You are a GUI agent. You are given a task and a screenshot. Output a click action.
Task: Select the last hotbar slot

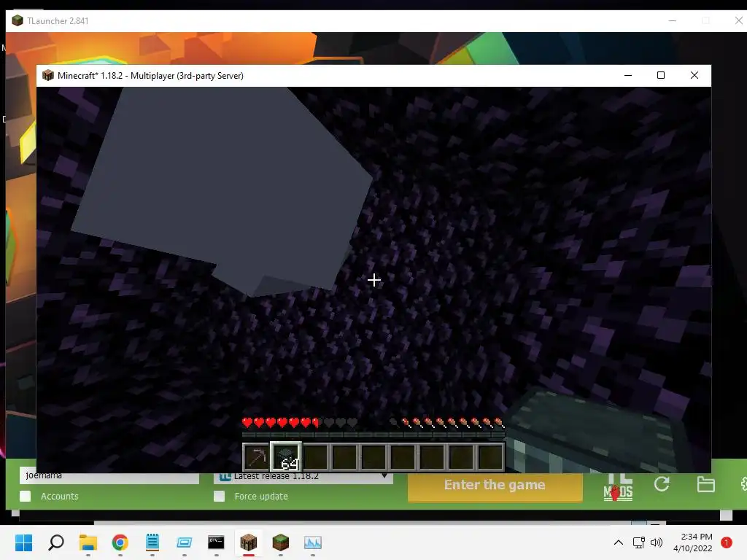tap(490, 457)
